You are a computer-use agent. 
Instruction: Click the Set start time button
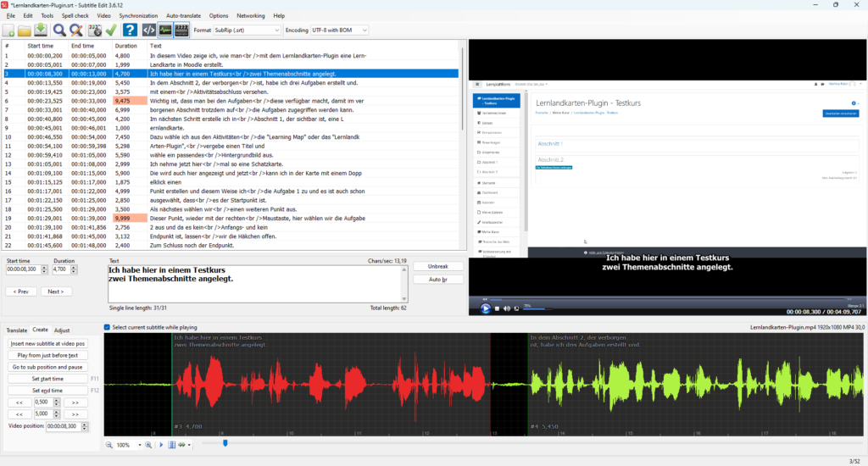click(47, 379)
